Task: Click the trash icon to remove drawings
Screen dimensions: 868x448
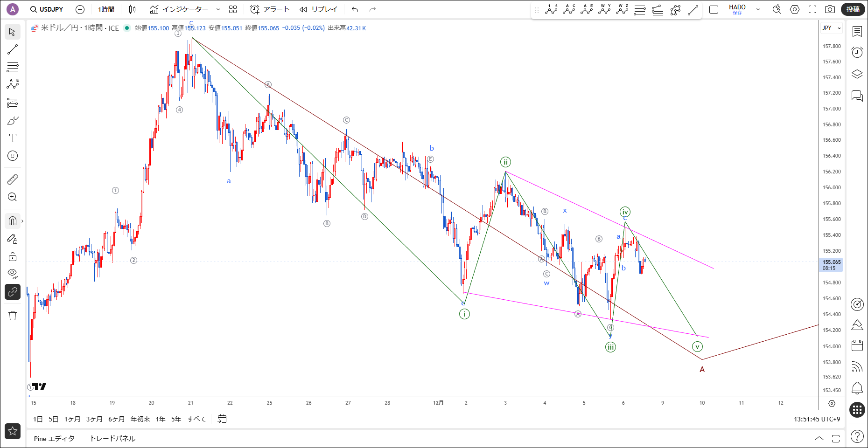Action: point(13,316)
